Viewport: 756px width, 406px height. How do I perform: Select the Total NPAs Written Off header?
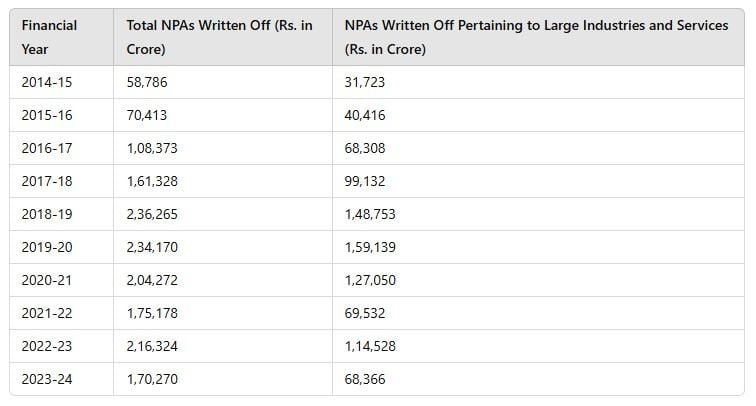point(219,37)
